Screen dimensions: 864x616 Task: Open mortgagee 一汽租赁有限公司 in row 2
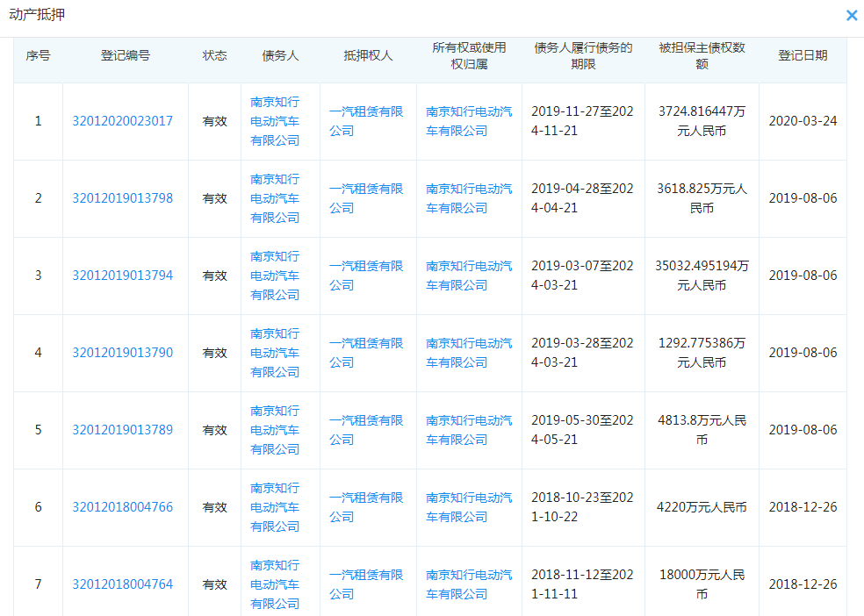point(366,198)
